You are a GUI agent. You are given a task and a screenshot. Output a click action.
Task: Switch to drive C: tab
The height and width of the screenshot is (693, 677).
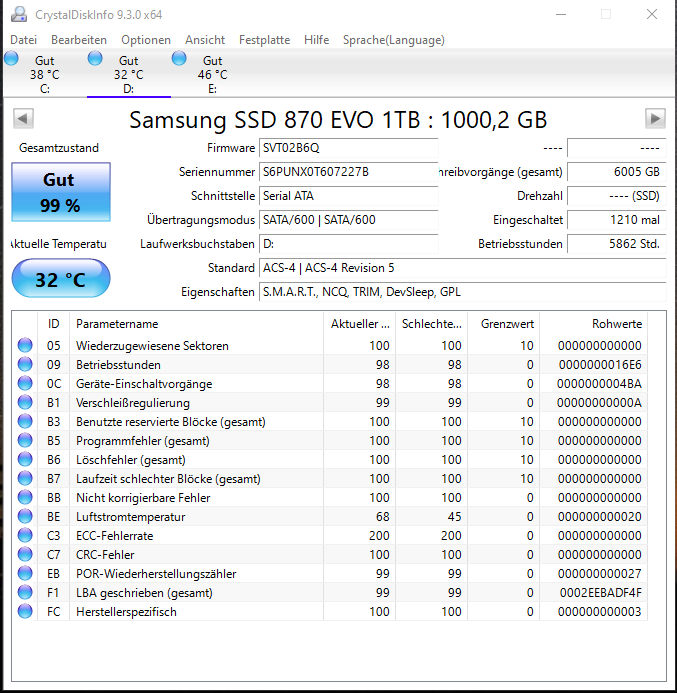pos(45,74)
